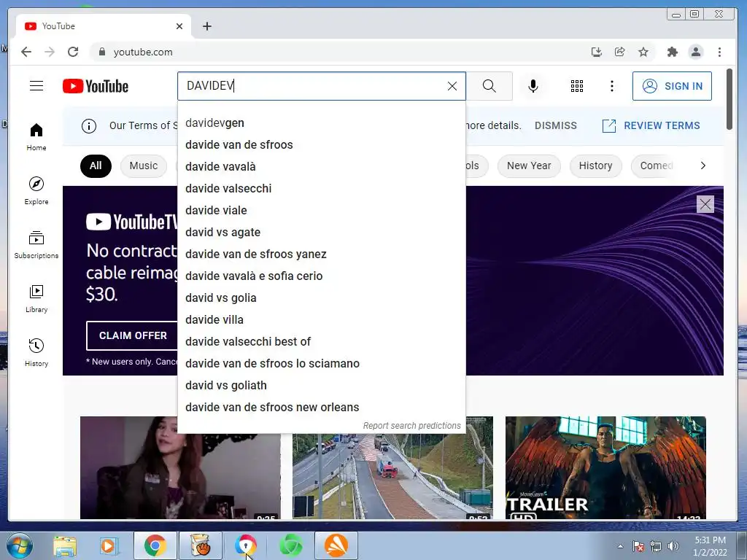Image resolution: width=747 pixels, height=560 pixels.
Task: Start voice search with microphone icon
Action: [x=533, y=86]
